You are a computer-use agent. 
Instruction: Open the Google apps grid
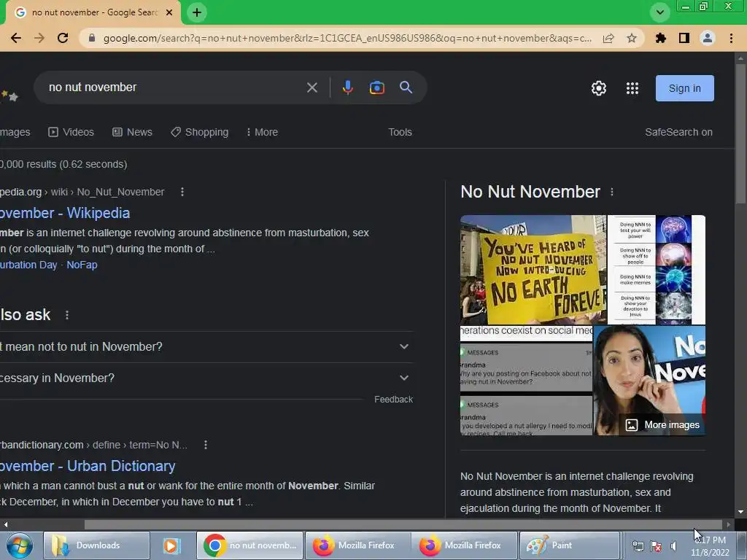coord(632,88)
